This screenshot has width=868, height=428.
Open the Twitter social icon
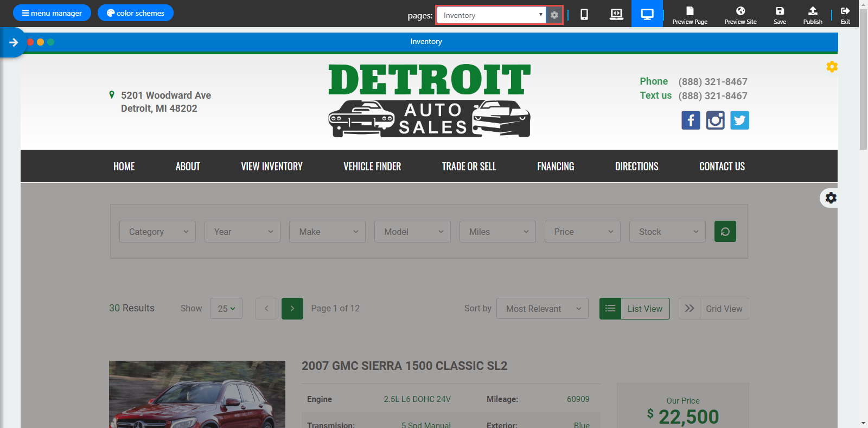click(x=739, y=120)
